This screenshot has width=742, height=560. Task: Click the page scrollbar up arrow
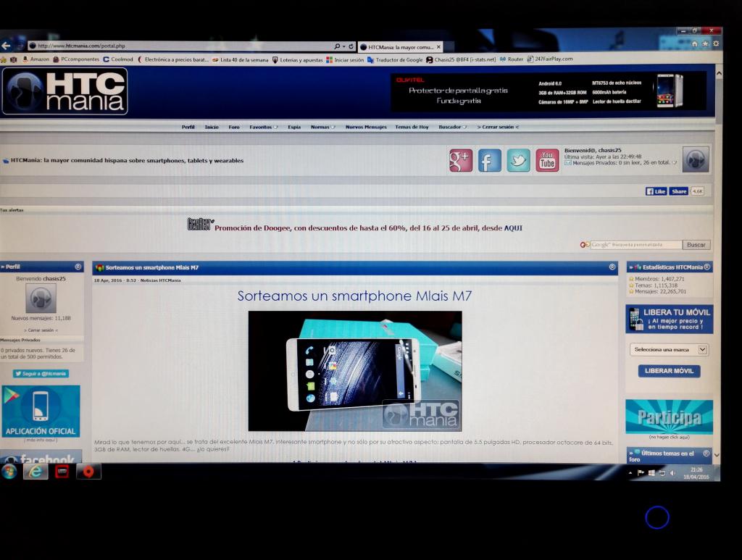click(719, 74)
